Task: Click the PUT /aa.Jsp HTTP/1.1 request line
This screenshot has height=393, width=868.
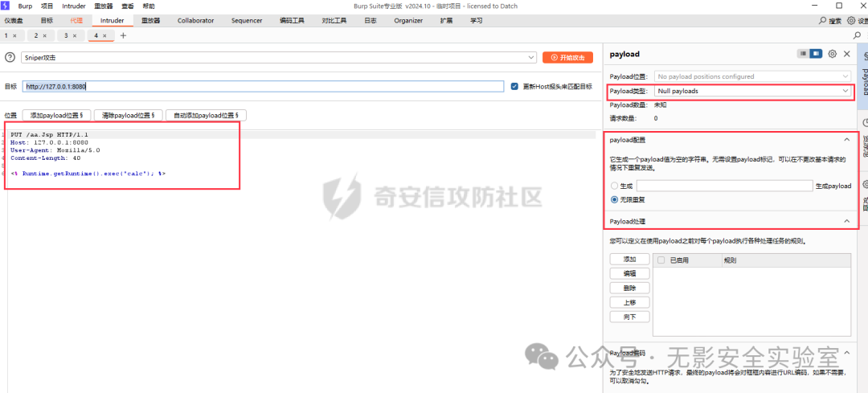Action: pyautogui.click(x=49, y=134)
